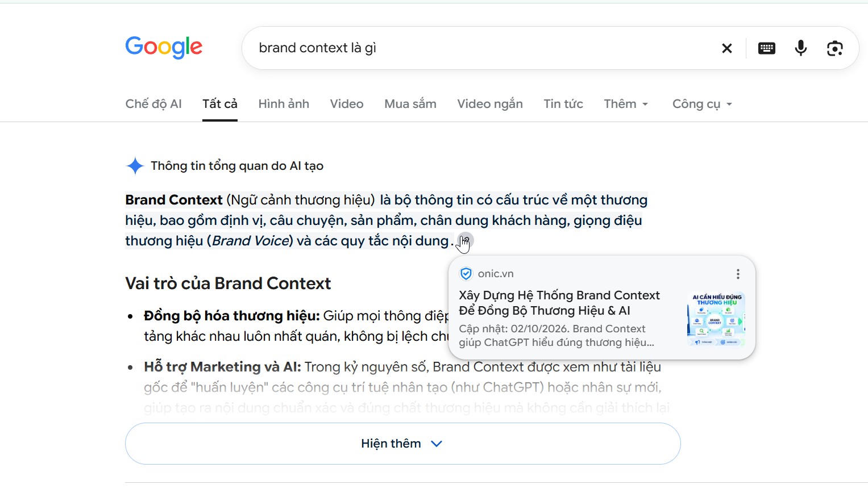
Task: Expand the 'Thêm' dropdown menu
Action: coord(626,104)
